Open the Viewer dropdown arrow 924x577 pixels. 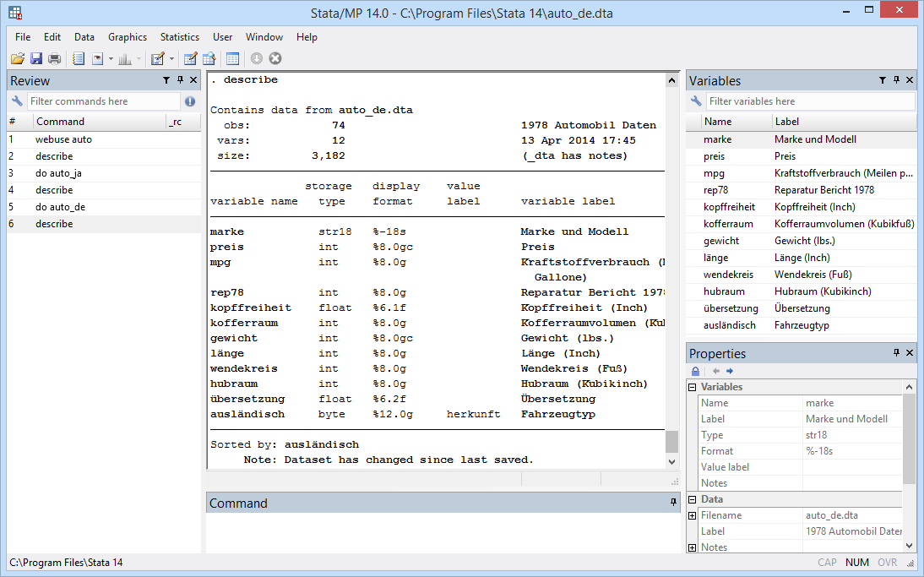[x=110, y=58]
